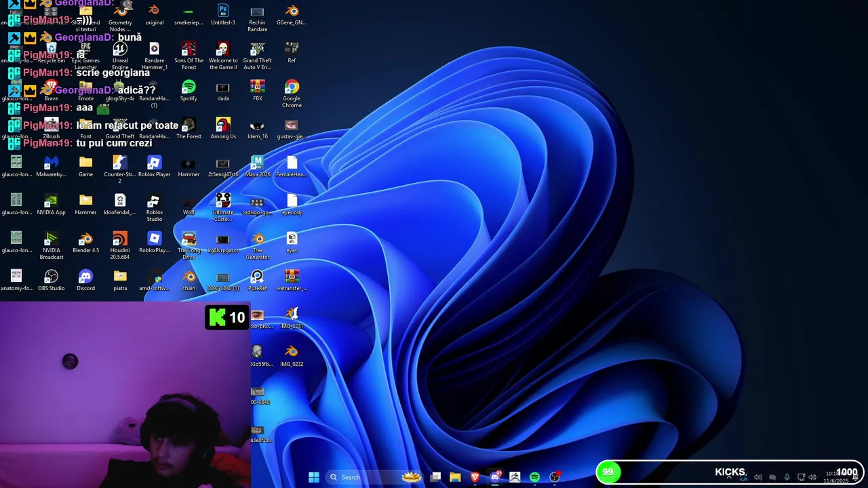Switch to Discord in the taskbar
The height and width of the screenshot is (488, 868).
click(x=495, y=477)
